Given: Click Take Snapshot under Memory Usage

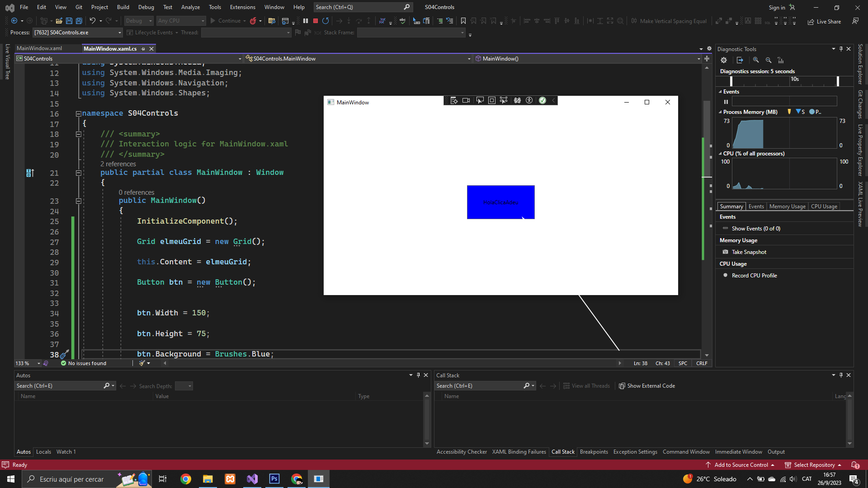Looking at the screenshot, I should (749, 252).
